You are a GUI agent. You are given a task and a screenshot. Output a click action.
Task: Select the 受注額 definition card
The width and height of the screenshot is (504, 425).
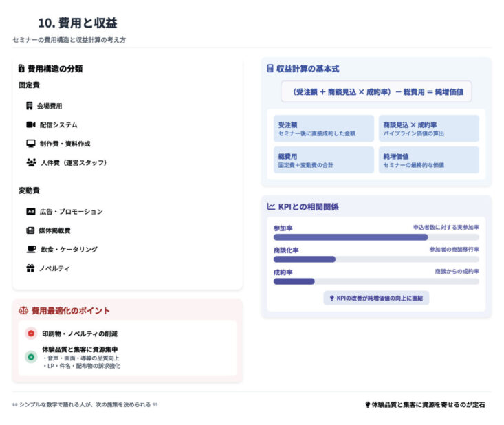pos(323,129)
